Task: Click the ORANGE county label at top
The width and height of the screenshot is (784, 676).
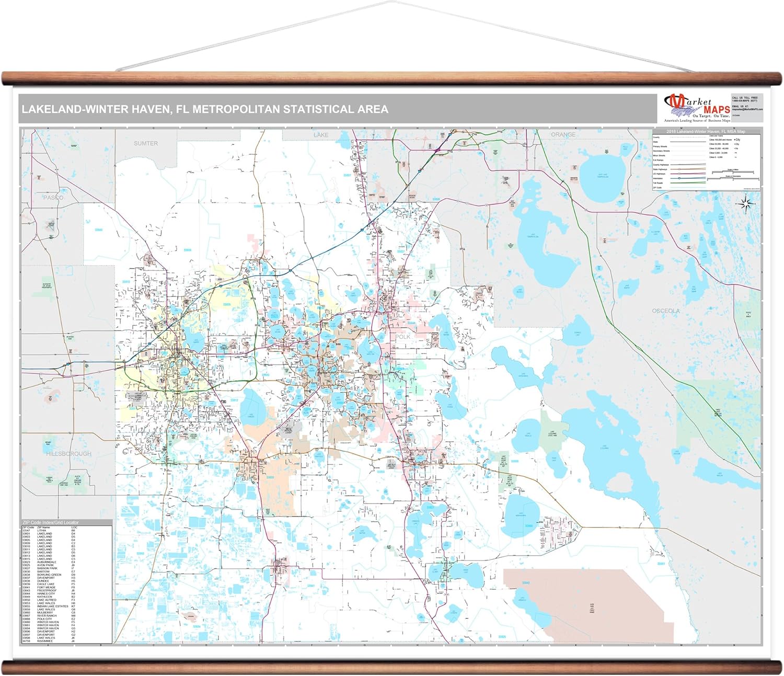Action: click(563, 134)
